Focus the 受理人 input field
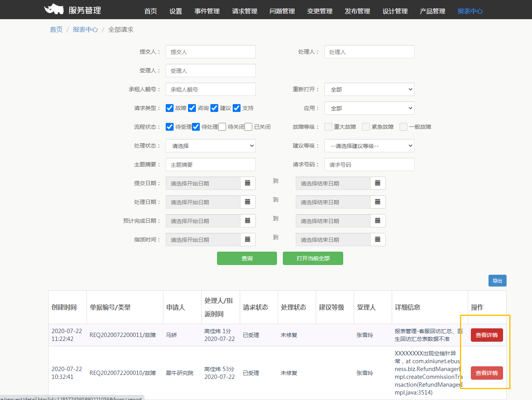 211,70
